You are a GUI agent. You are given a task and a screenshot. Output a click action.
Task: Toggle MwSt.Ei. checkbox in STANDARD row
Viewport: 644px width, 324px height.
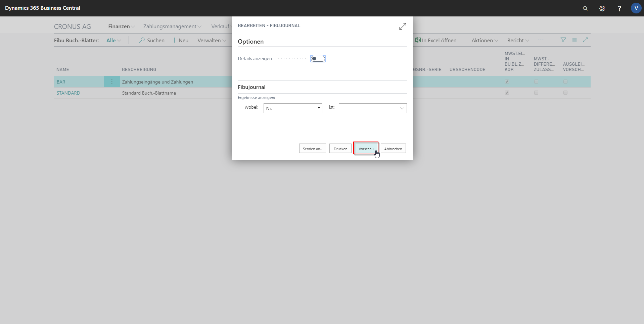507,93
